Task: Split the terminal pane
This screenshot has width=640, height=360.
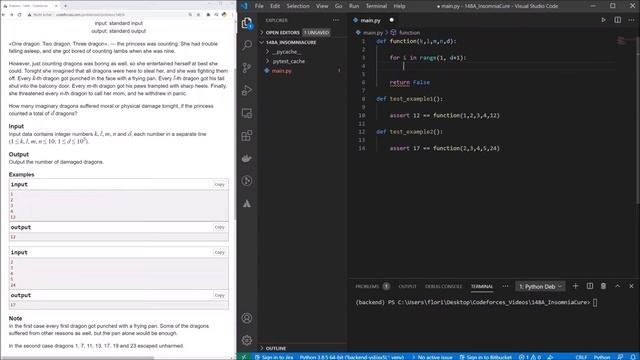Action: pyautogui.click(x=590, y=286)
